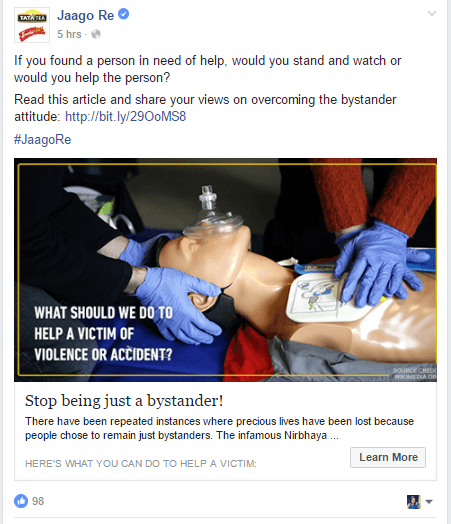
Task: Click the small profile avatar near the like count
Action: [414, 502]
